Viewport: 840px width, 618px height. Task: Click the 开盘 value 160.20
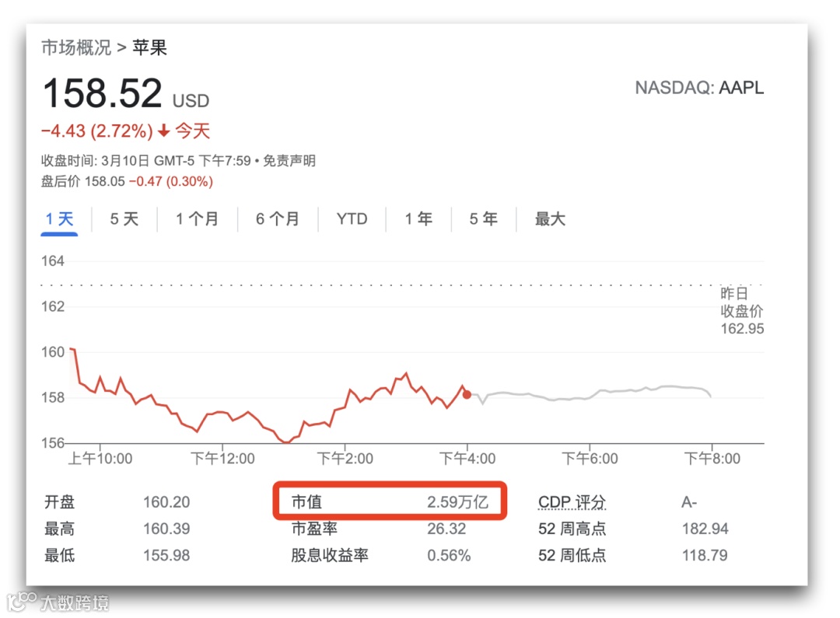click(x=166, y=502)
